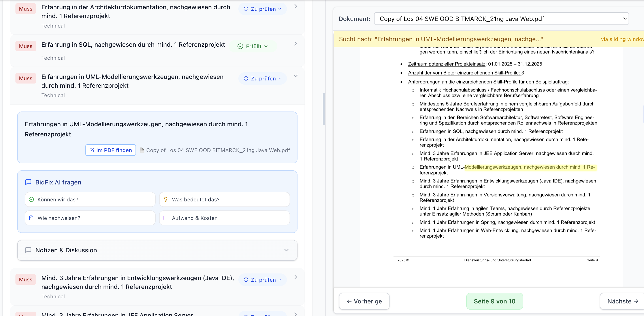The image size is (644, 316).
Task: Click the speech bubble icon in Notizen & Diskussion
Action: pyautogui.click(x=28, y=250)
